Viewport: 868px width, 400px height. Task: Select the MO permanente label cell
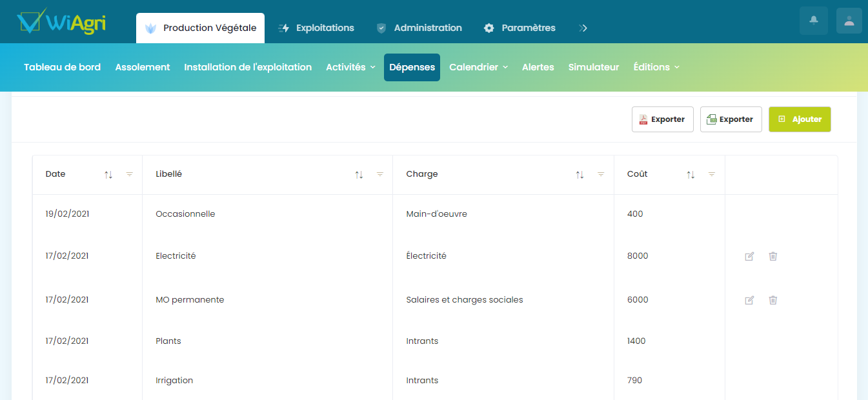pos(190,300)
